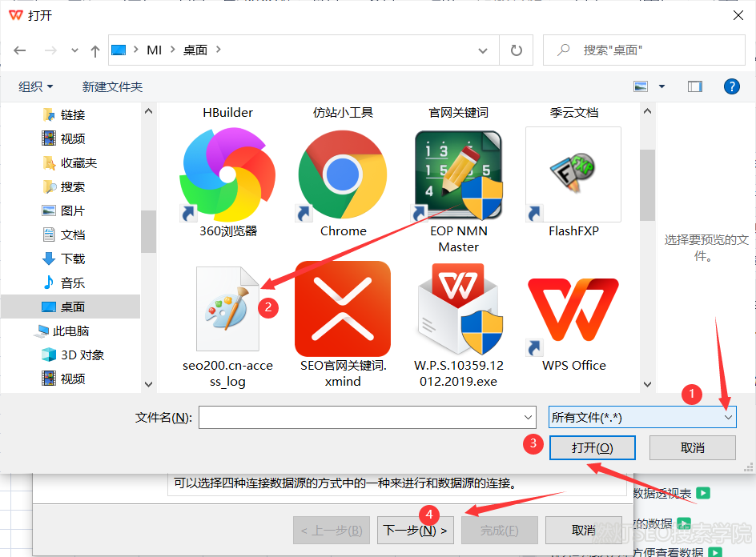Image resolution: width=756 pixels, height=557 pixels.
Task: Open the 所有文件(*.*) file type dropdown
Action: [x=642, y=417]
